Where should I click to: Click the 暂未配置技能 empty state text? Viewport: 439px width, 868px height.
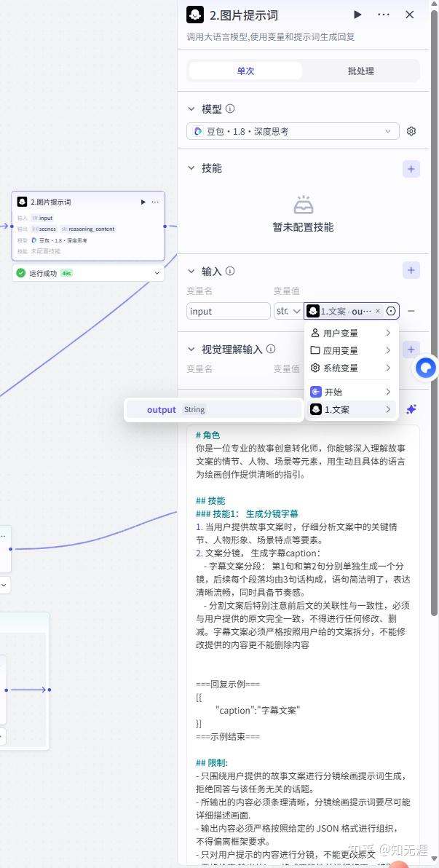coord(304,227)
